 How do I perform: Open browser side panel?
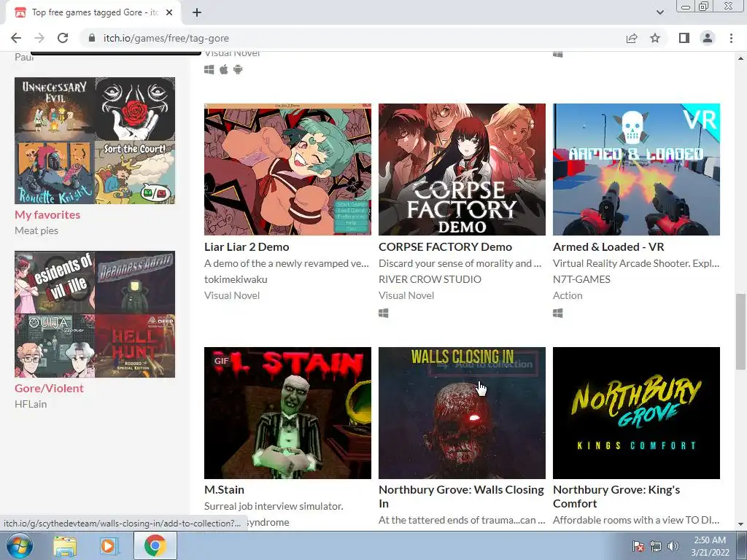point(684,38)
